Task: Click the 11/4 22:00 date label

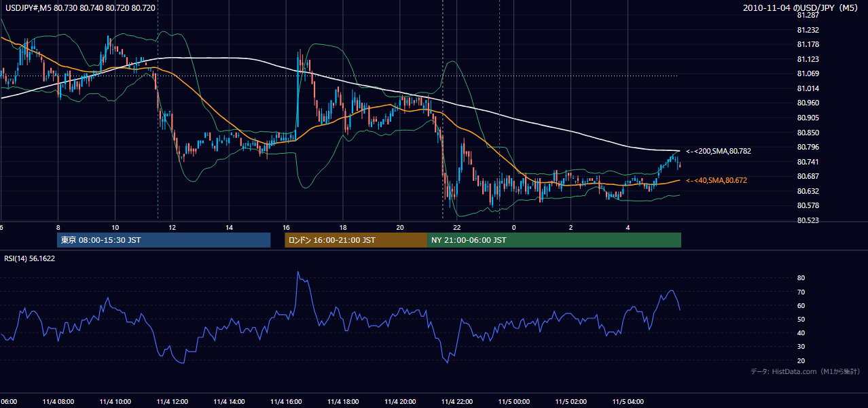Action: pos(457,401)
